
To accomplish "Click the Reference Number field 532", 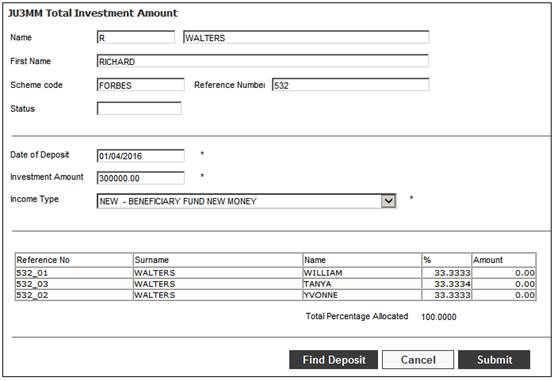I will click(x=351, y=85).
